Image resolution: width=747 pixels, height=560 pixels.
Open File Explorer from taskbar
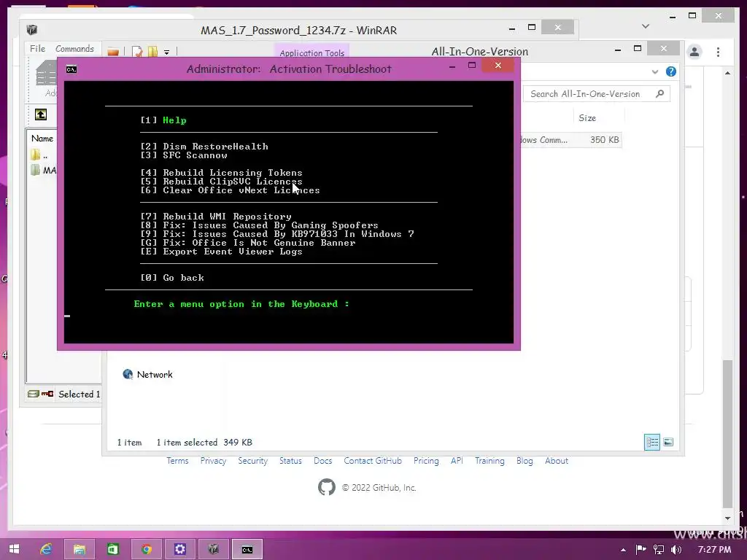tap(79, 549)
